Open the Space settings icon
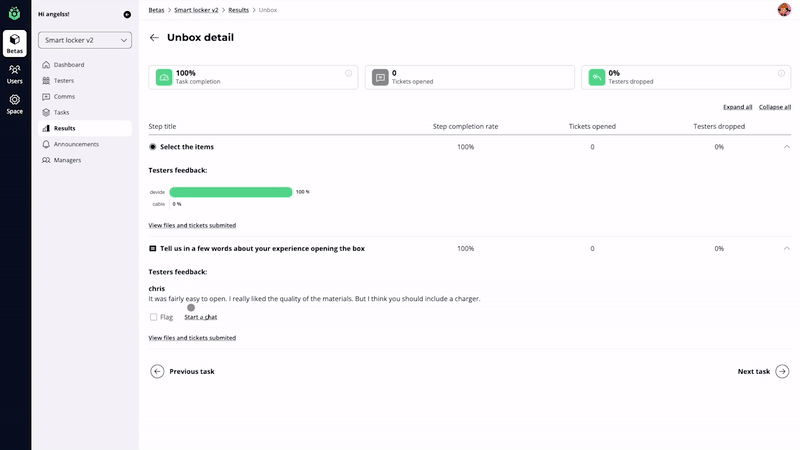 point(15,103)
